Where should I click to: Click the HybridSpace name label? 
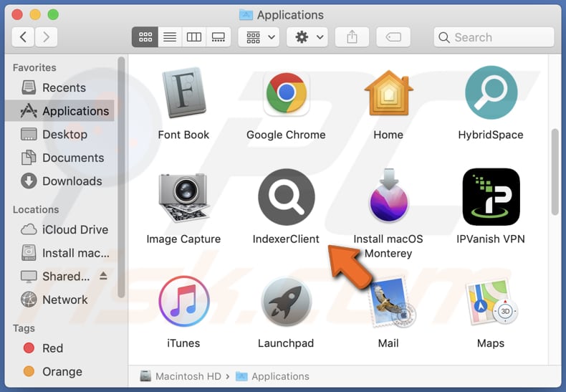(x=491, y=135)
